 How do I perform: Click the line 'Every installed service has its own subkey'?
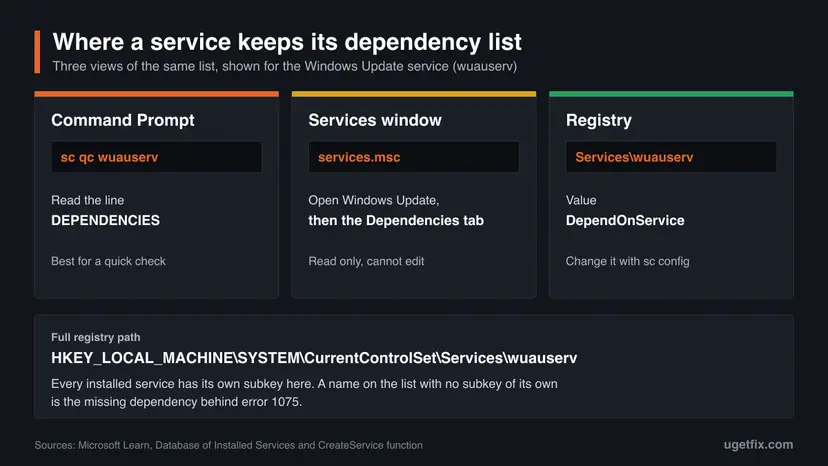click(304, 384)
